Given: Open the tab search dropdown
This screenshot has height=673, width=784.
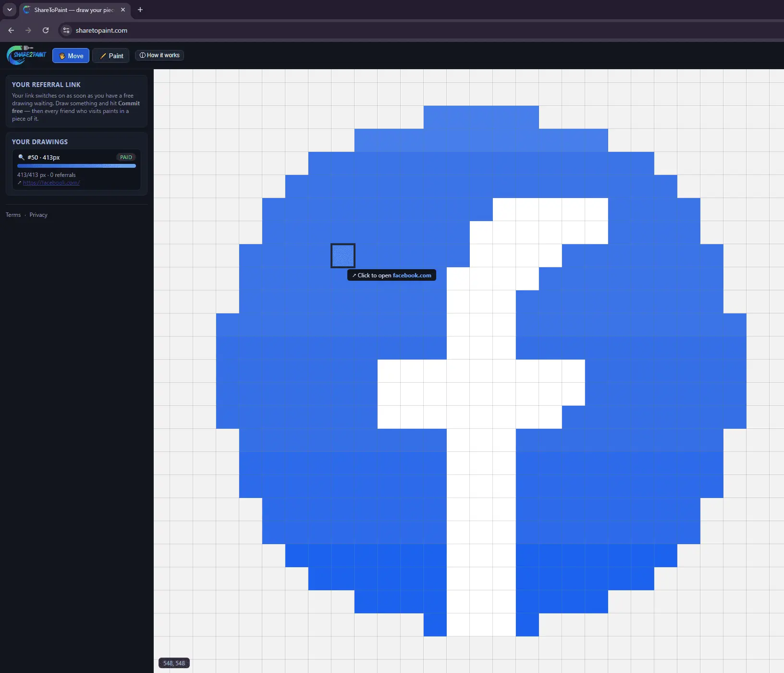Looking at the screenshot, I should point(10,10).
